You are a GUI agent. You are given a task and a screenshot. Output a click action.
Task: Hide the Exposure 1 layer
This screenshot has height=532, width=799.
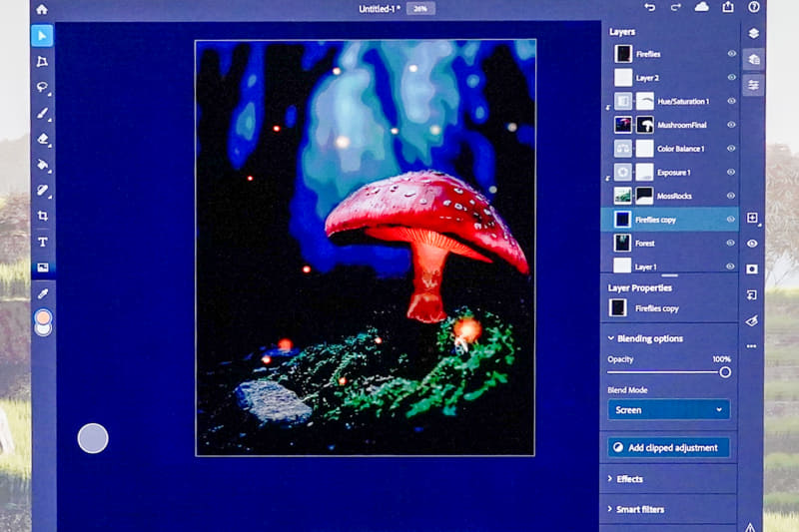pos(731,172)
